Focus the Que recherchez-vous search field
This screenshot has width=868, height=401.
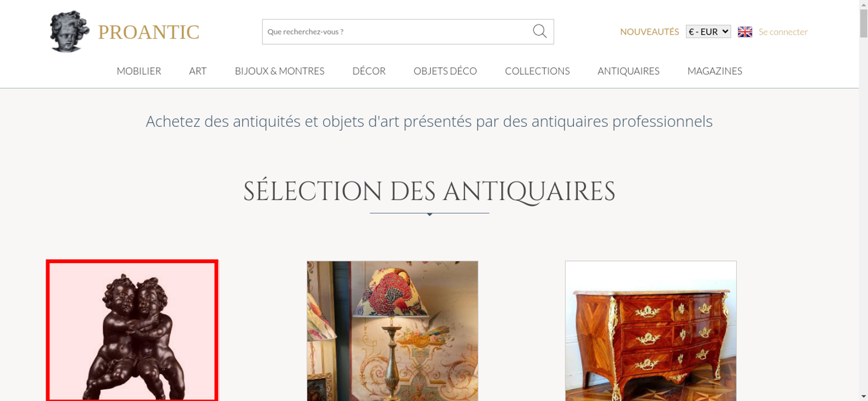tap(397, 32)
